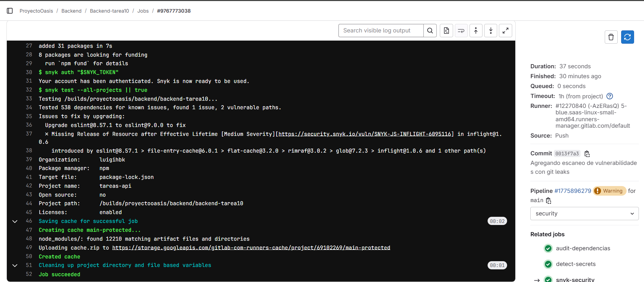Click log line number 52

[x=29, y=274]
